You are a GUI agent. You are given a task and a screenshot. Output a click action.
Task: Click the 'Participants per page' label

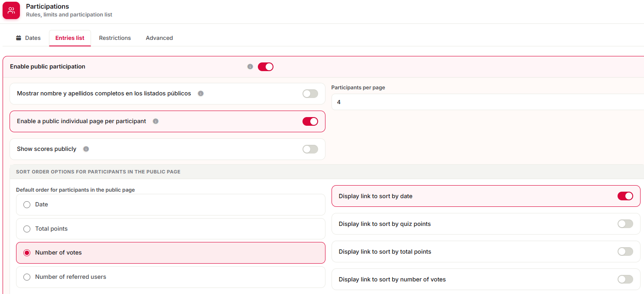click(x=358, y=88)
